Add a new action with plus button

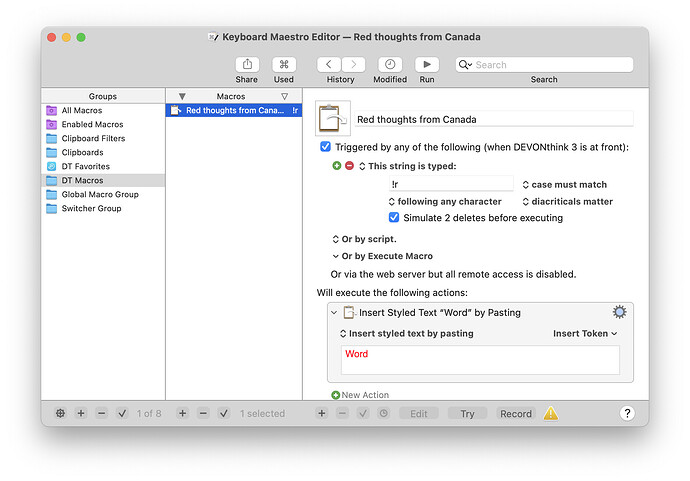coord(322,413)
